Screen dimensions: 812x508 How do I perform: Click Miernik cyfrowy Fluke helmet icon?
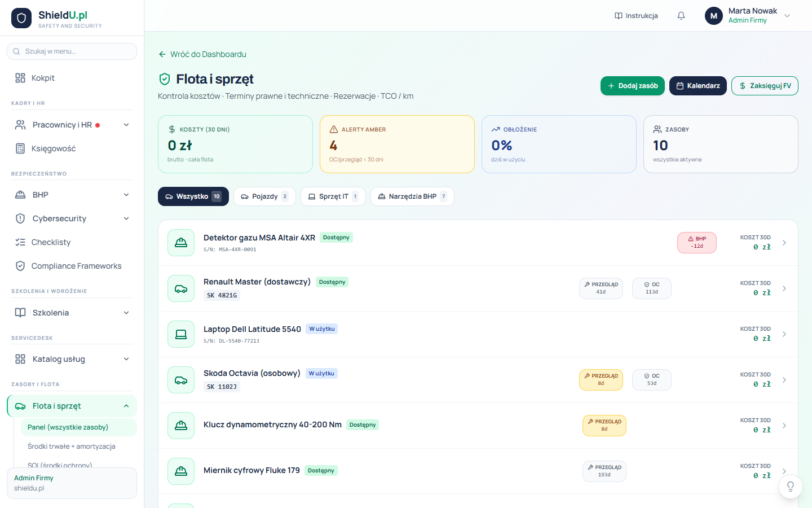coord(181,471)
